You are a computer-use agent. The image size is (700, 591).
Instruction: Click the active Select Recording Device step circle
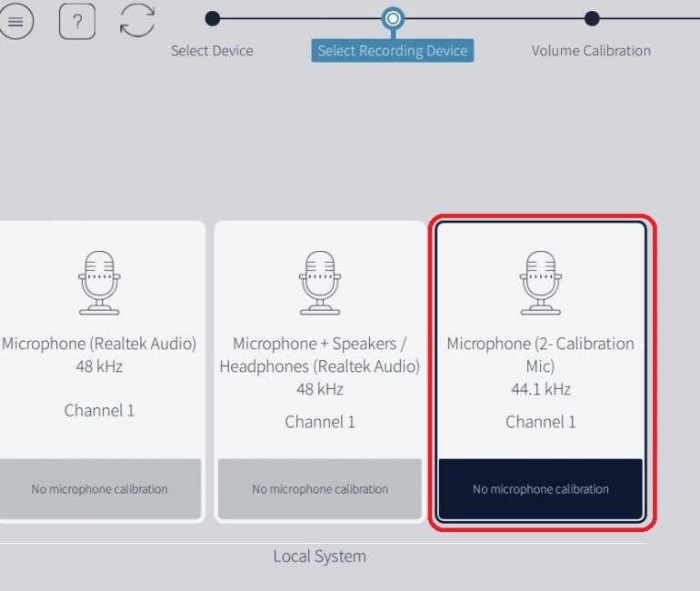[x=393, y=18]
